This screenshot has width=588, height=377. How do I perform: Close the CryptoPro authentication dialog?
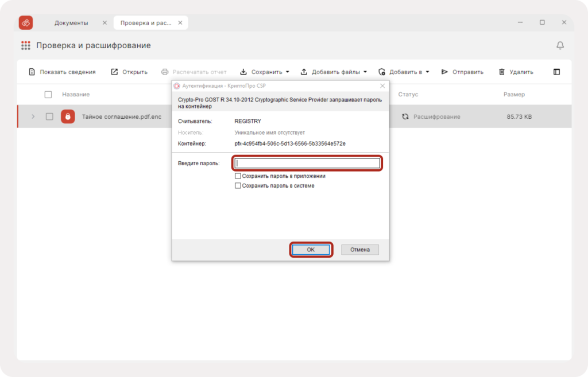click(x=382, y=86)
